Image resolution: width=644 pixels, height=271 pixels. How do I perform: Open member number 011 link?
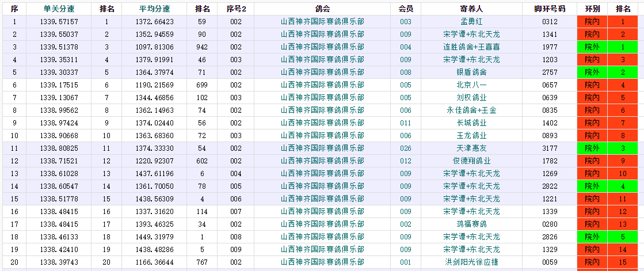(405, 123)
